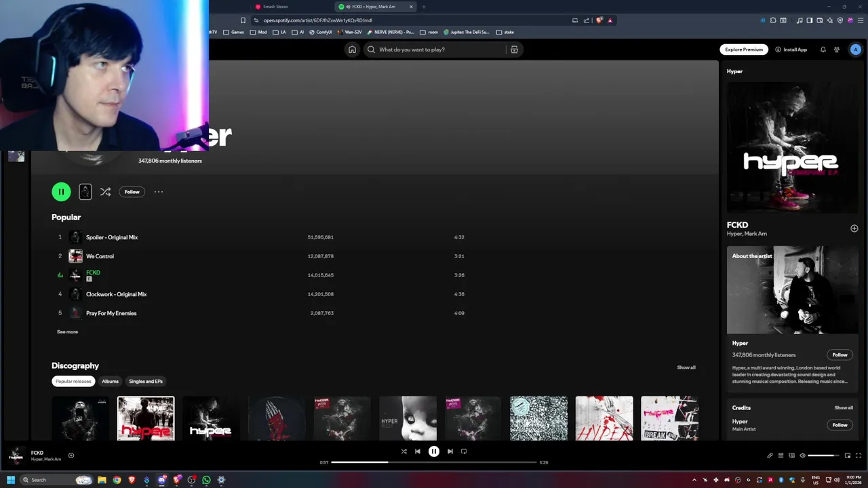
Task: Open the Games bookmarks folder
Action: click(233, 32)
